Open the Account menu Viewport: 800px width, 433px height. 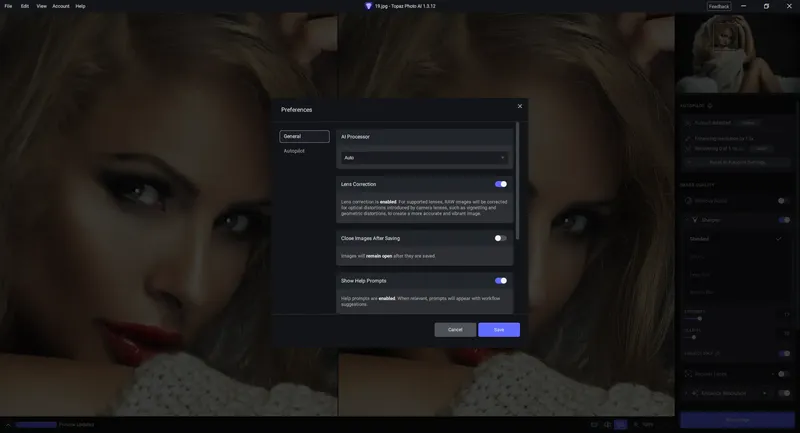(61, 6)
